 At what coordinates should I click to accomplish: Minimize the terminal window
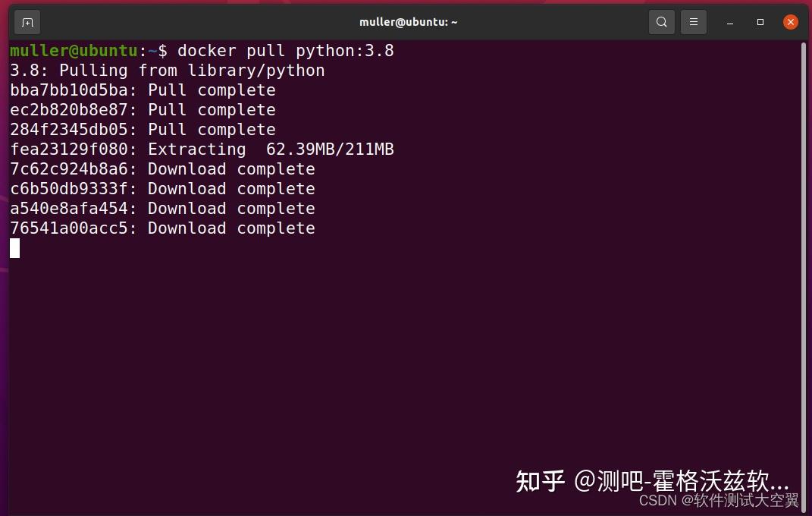point(729,22)
